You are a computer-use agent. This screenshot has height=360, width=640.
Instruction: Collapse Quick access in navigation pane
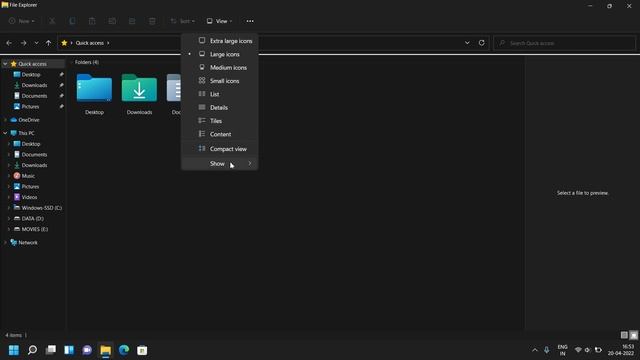point(5,64)
